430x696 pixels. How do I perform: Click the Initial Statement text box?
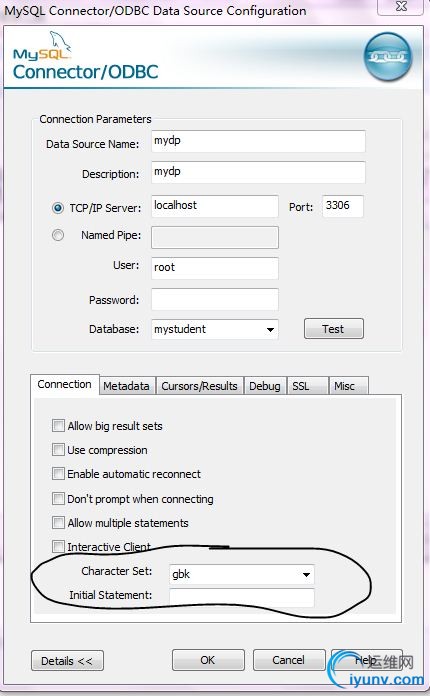tap(242, 597)
